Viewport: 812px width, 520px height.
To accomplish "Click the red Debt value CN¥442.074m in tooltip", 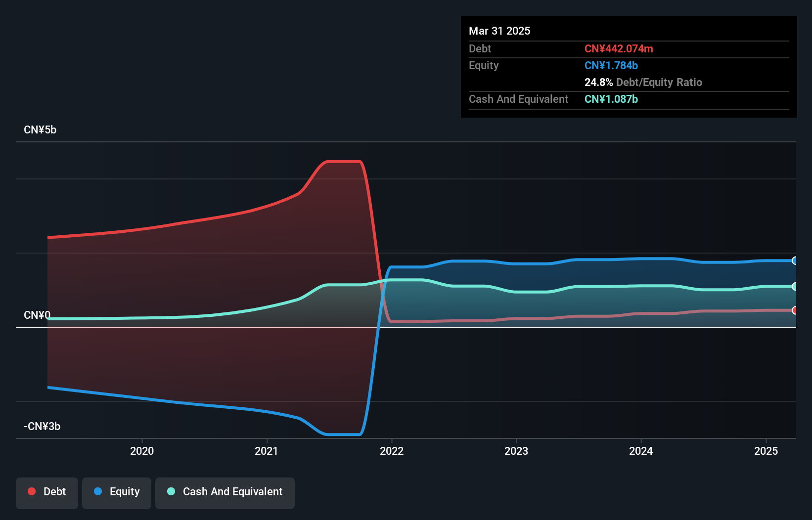I will [x=619, y=48].
